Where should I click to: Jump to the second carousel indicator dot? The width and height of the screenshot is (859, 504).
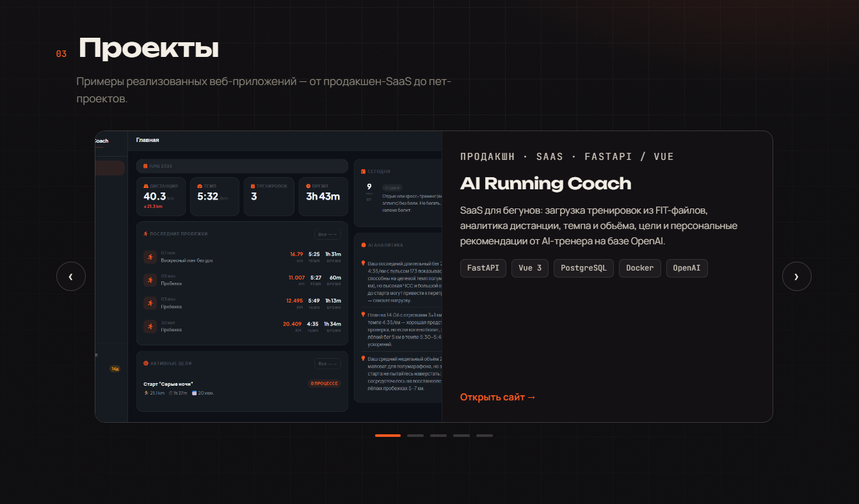click(x=415, y=436)
